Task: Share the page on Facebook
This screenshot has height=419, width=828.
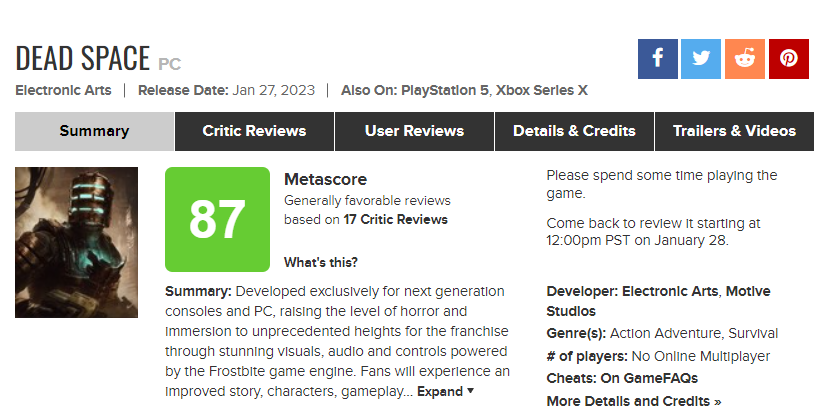Action: [658, 59]
